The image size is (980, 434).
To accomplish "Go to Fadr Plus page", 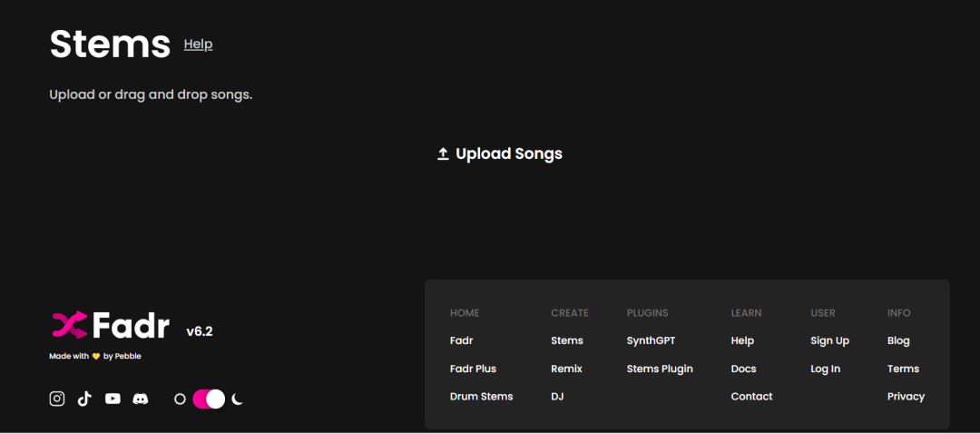I will pos(473,369).
